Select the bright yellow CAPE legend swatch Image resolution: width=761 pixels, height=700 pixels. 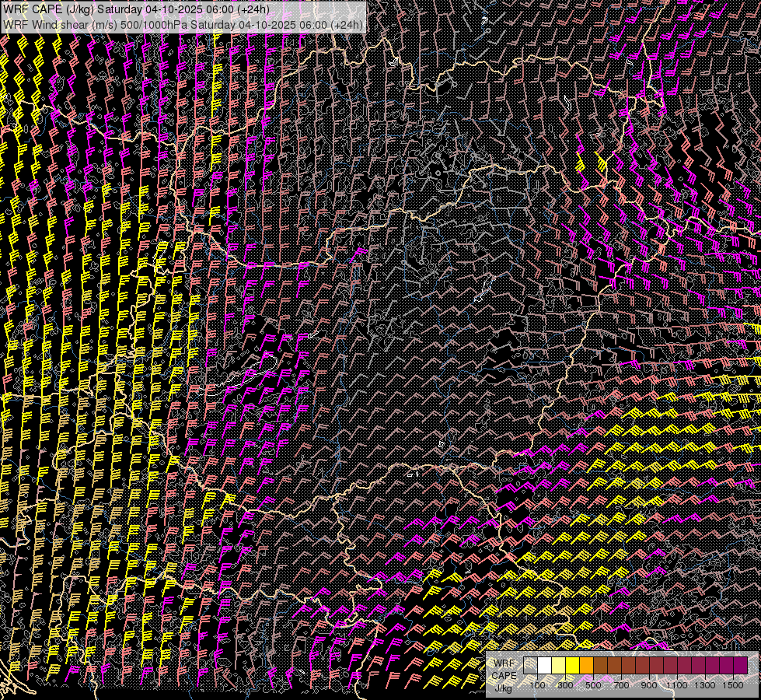(572, 666)
